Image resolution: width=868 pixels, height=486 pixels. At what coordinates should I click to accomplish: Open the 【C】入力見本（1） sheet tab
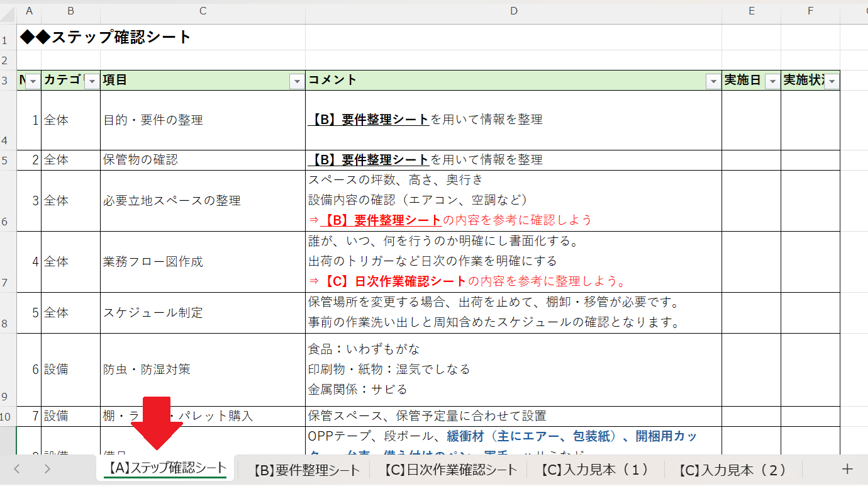pyautogui.click(x=594, y=470)
